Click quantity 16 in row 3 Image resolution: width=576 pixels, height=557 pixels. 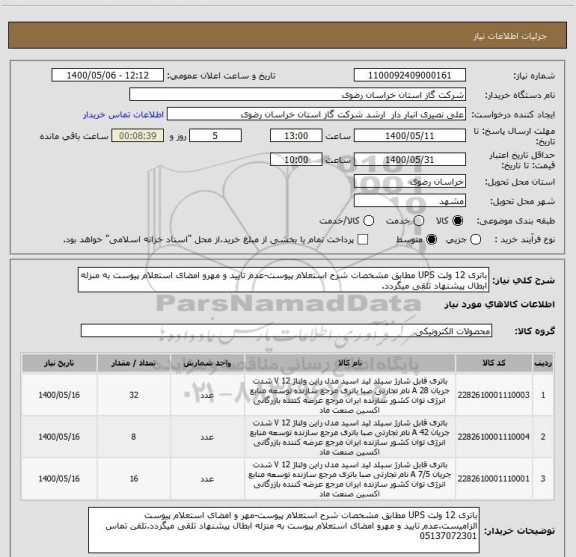tap(134, 479)
